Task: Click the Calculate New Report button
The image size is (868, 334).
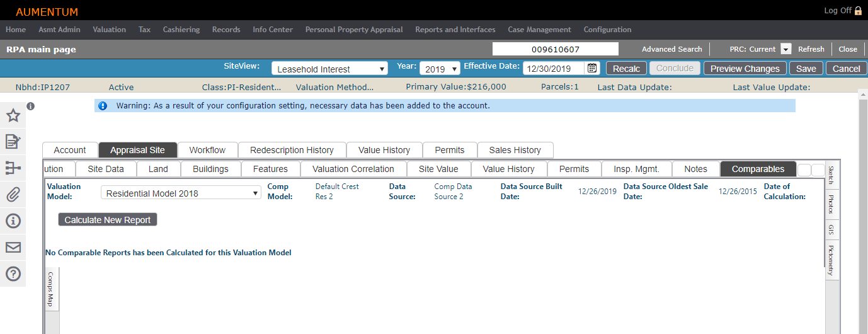Action: (x=108, y=220)
